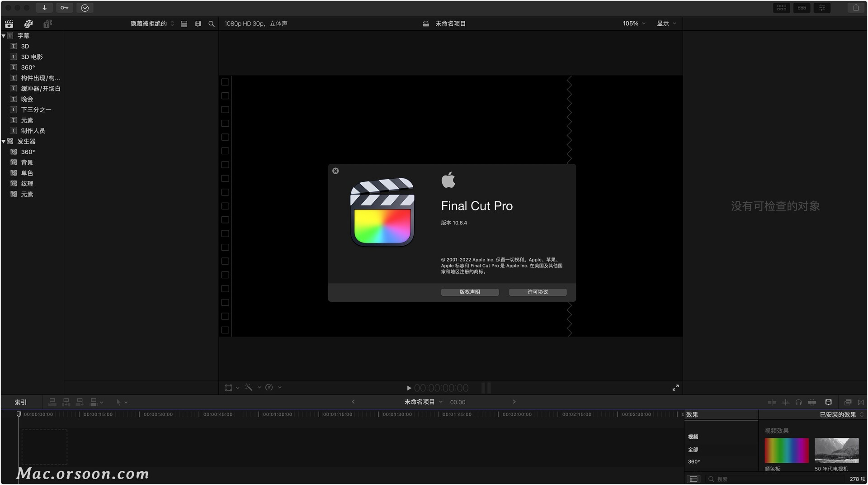
Task: Toggle the Timeline panel button top right
Action: (802, 8)
